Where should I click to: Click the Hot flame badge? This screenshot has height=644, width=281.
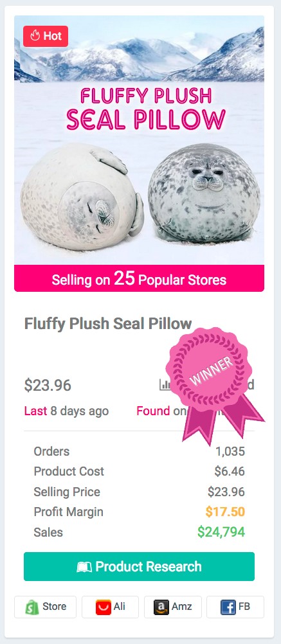coord(46,36)
